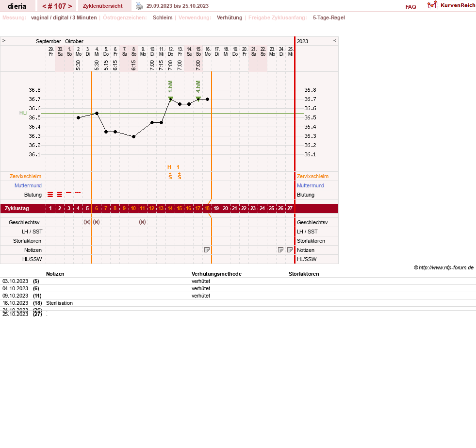Screen dimensions: 476x448
Task: Click the date range 29.09.2023 bis 25.10.2023
Action: [x=178, y=6]
